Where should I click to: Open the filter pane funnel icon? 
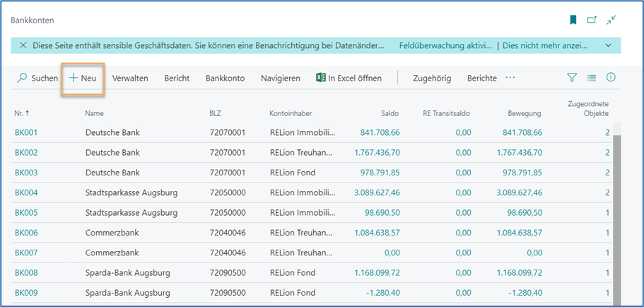(573, 78)
